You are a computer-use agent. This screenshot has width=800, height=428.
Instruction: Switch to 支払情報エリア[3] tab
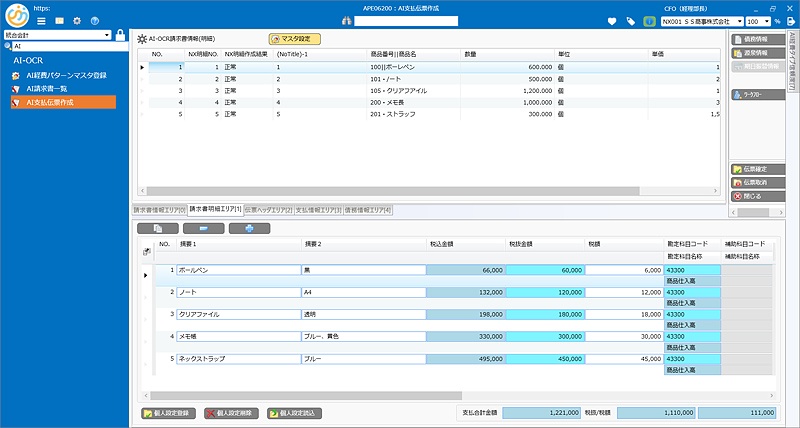coord(318,210)
